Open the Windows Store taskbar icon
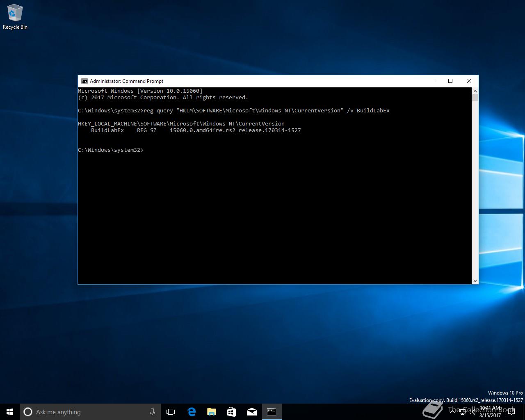 (231, 412)
